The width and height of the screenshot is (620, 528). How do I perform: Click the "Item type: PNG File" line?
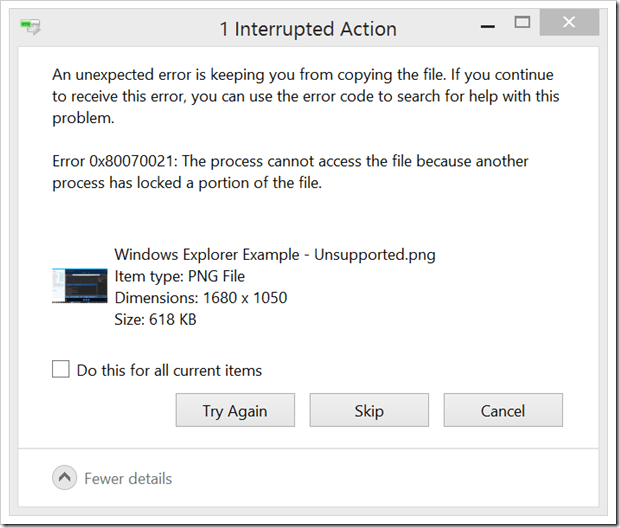[x=180, y=276]
